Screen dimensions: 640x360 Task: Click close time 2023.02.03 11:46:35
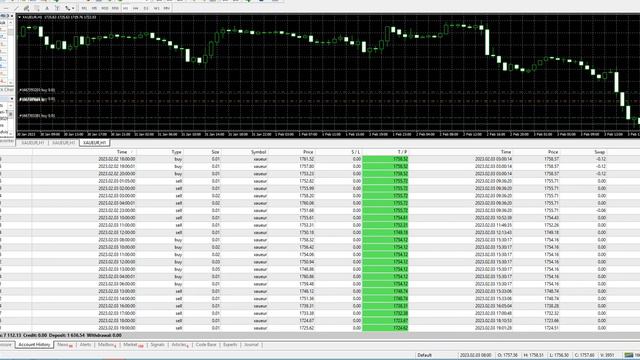493,225
